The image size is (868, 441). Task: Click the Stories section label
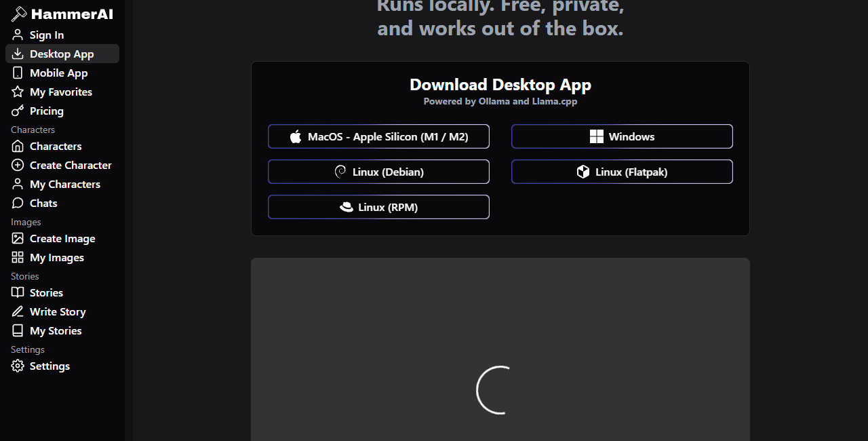coord(25,276)
